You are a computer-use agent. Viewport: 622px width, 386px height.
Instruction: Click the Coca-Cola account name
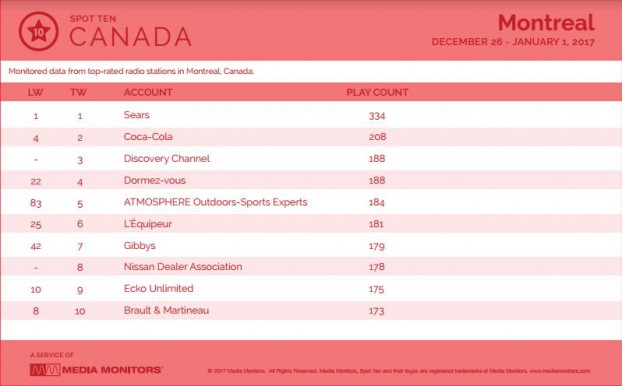148,137
